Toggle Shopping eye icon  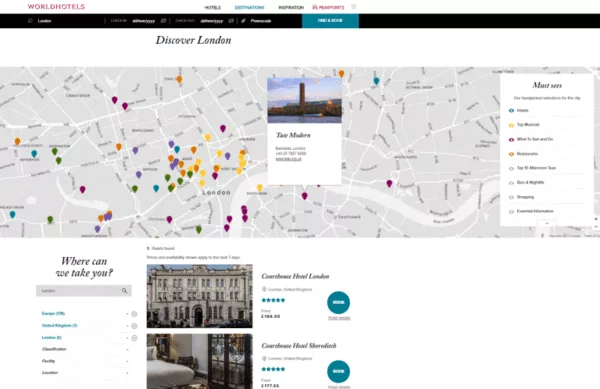(511, 197)
